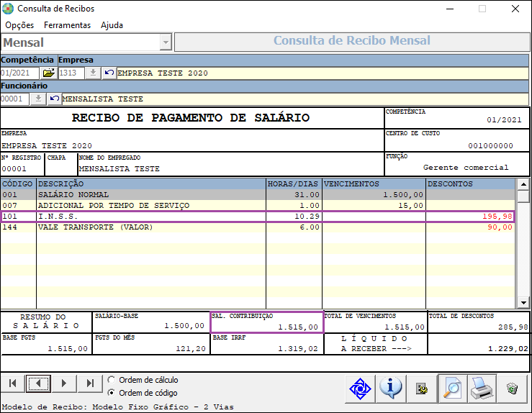
Task: Select the SALÁRIO NORMAL row
Action: click(258, 195)
